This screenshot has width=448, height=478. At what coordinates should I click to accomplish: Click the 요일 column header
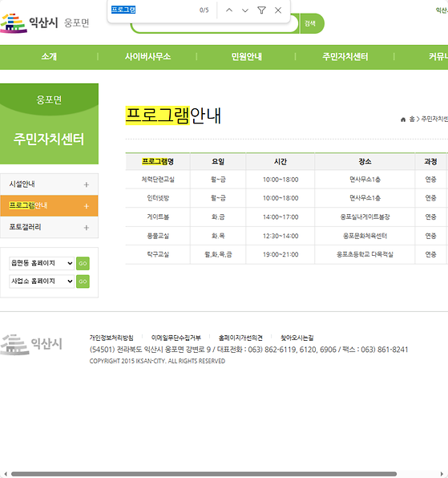click(218, 161)
